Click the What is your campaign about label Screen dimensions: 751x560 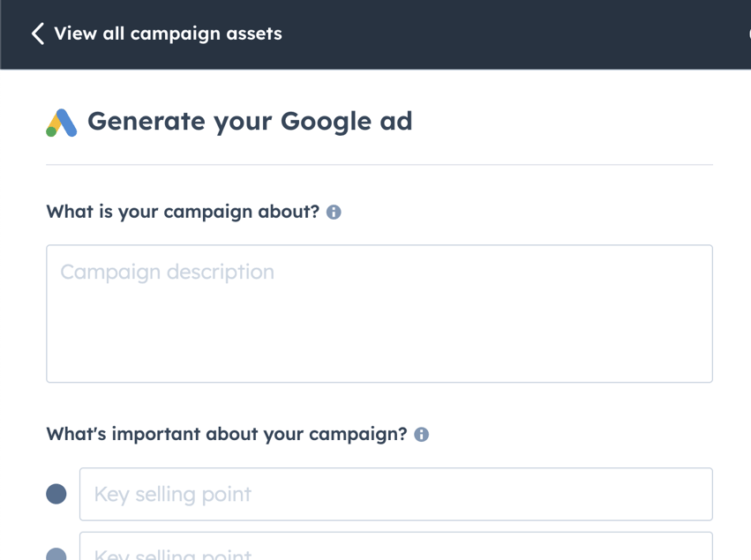[185, 211]
